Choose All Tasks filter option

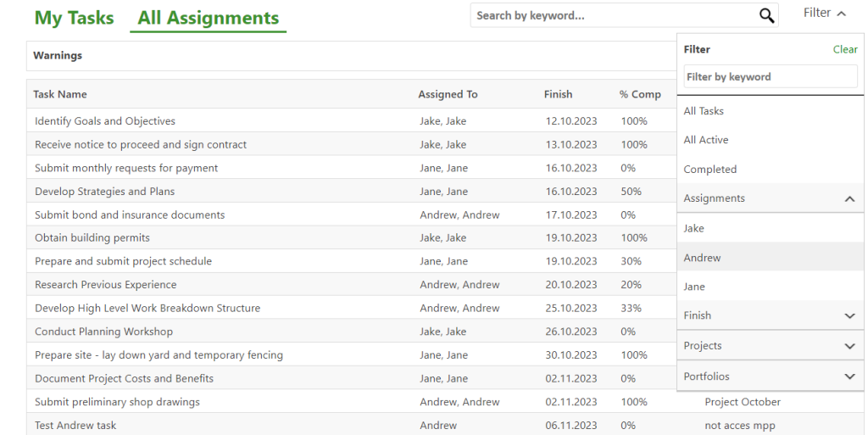pos(704,111)
